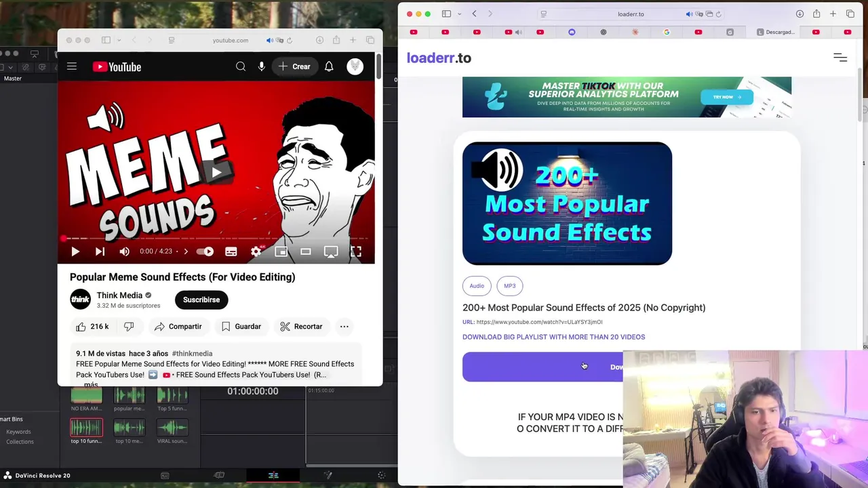Screen dimensions: 868x488
Task: Like the video showing 216 k
Action: point(92,327)
